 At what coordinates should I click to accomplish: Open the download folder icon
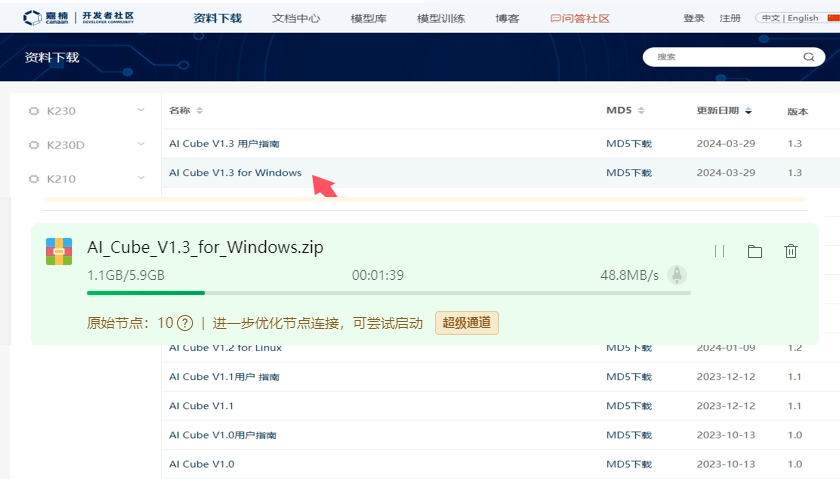coord(755,252)
